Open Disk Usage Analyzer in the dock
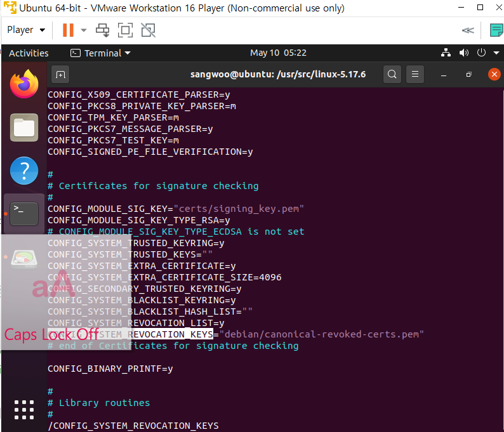The image size is (504, 432). (x=24, y=258)
